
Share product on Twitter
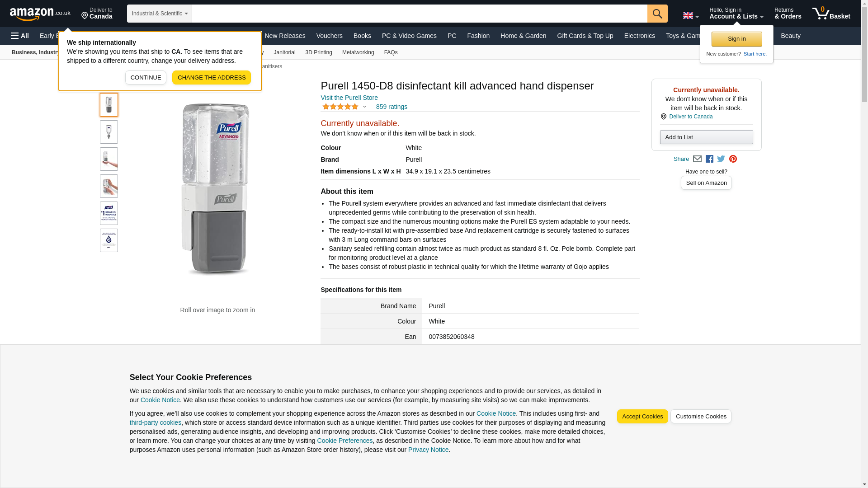[x=721, y=159]
